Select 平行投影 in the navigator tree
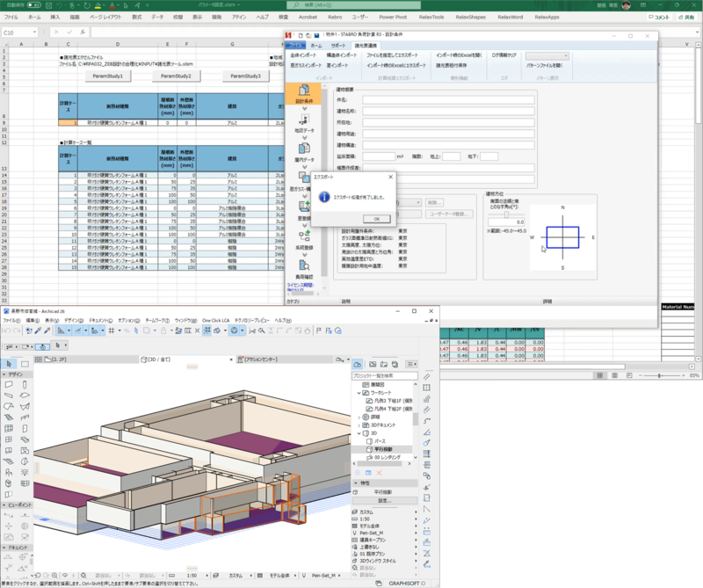Image resolution: width=703 pixels, height=588 pixels. 384,449
